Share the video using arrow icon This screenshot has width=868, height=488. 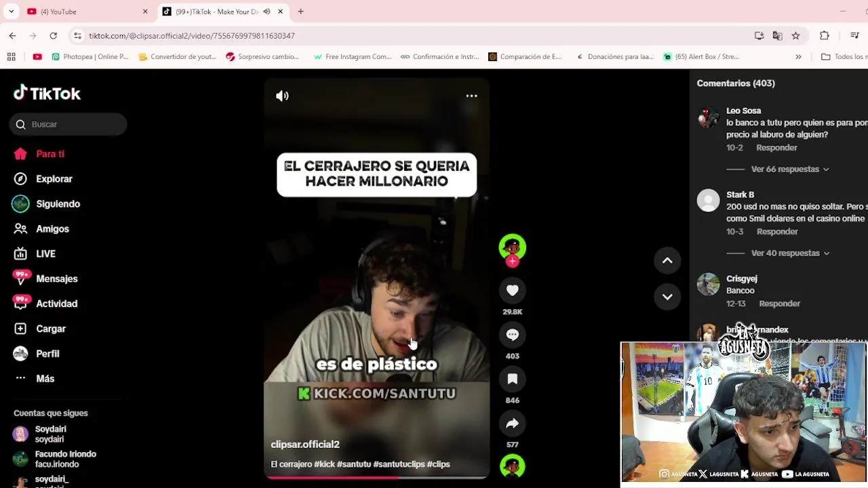click(512, 424)
